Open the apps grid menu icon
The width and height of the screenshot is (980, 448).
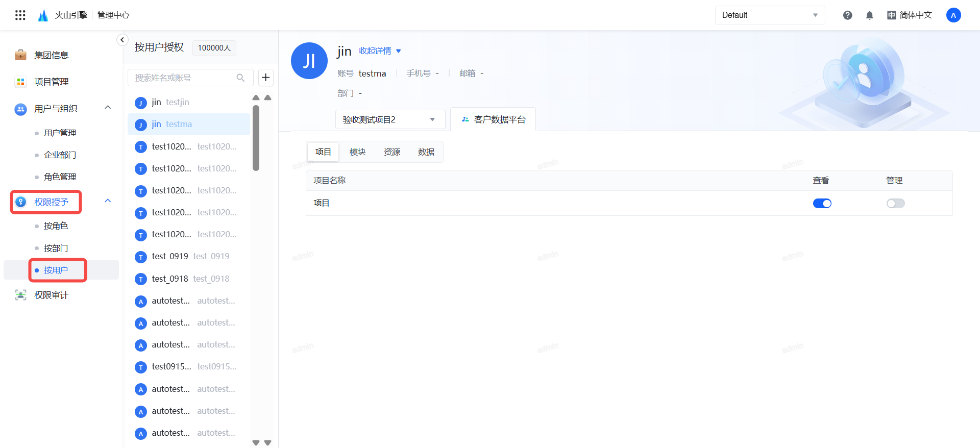(x=20, y=15)
